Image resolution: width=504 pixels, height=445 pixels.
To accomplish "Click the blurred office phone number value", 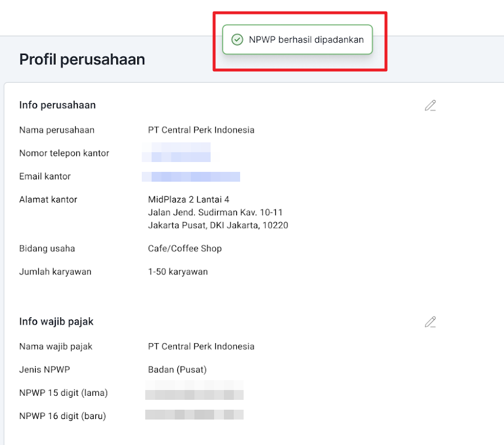I will 176,152.
